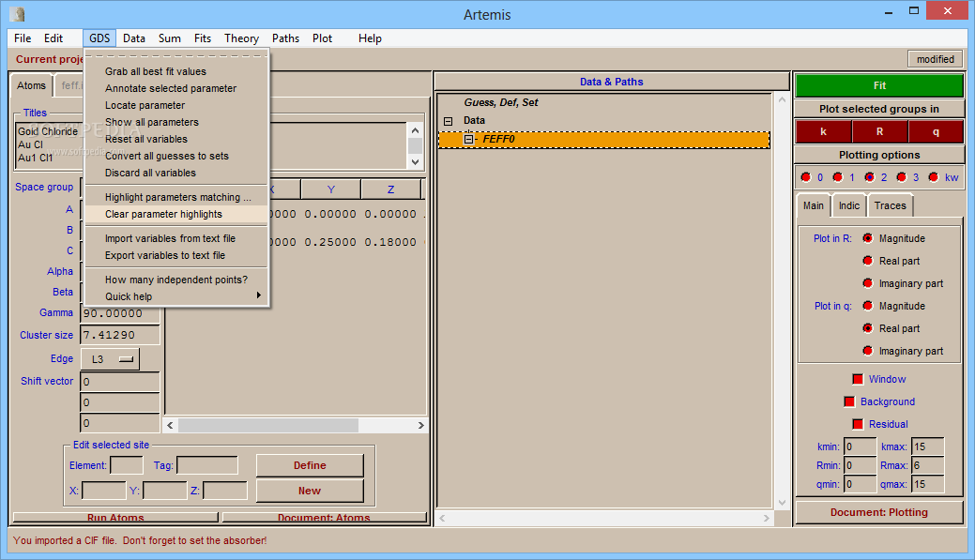The image size is (975, 560).
Task: Select k-weight 3 radio button
Action: pyautogui.click(x=902, y=177)
